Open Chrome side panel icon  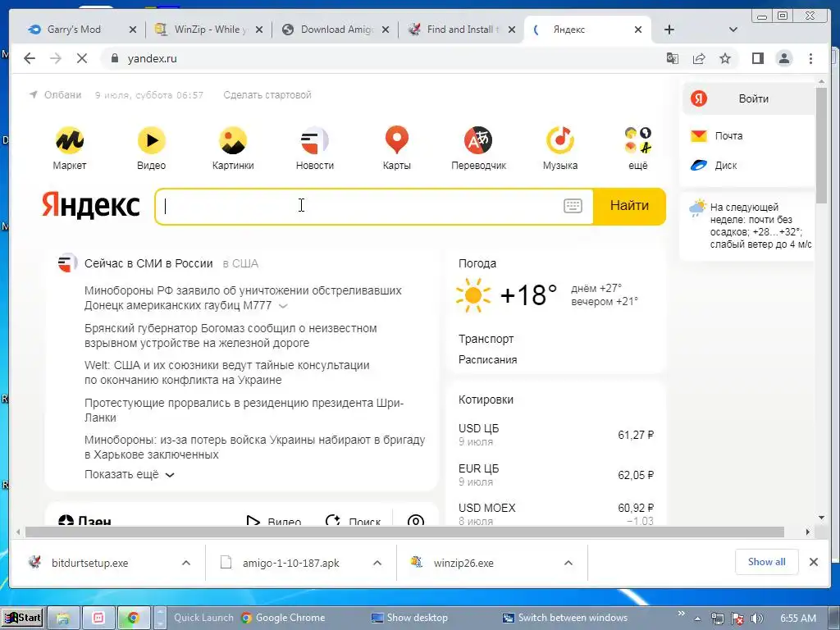tap(757, 58)
